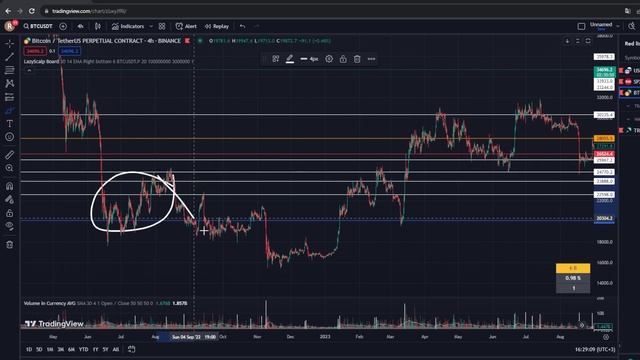Screen dimensions: 640x360
Task: Click the browser back arrow
Action: 8,11
